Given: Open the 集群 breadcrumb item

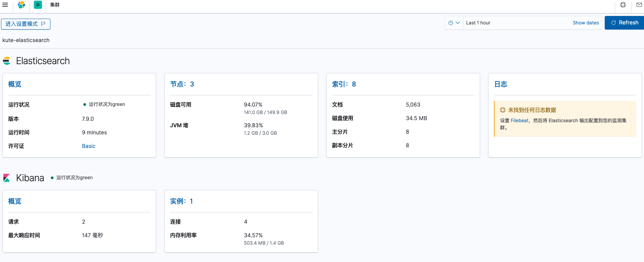Looking at the screenshot, I should point(55,5).
